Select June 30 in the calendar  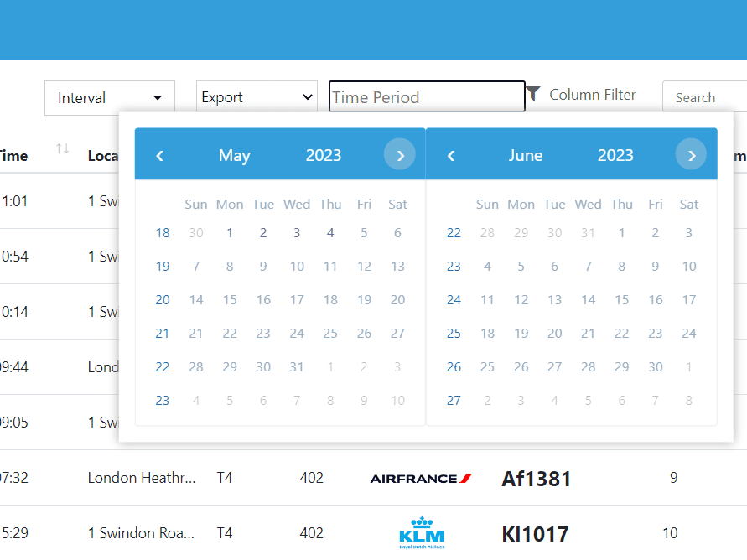(656, 367)
